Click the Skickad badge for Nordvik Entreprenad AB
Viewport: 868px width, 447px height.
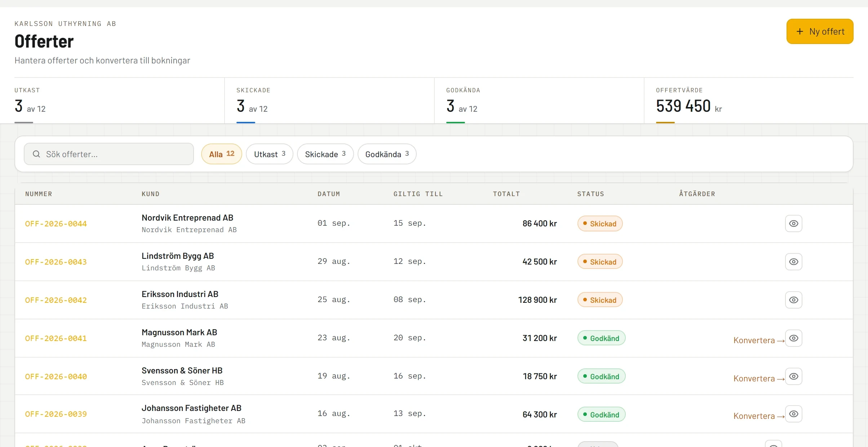[x=600, y=223]
